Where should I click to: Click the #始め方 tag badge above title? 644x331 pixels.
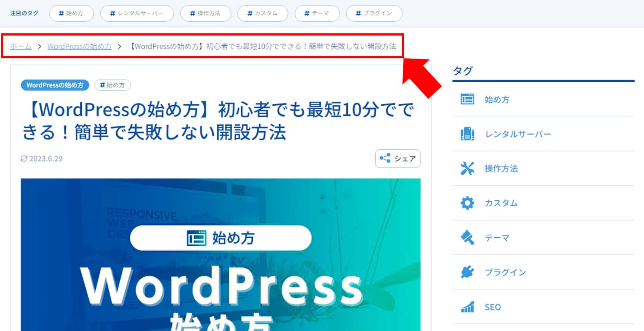112,85
